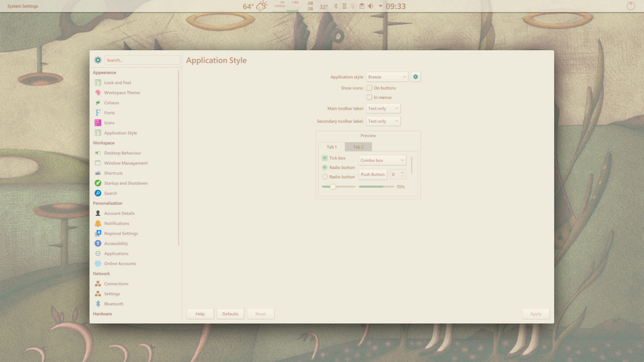The width and height of the screenshot is (644, 362).
Task: Click the System Settings home icon
Action: [98, 60]
